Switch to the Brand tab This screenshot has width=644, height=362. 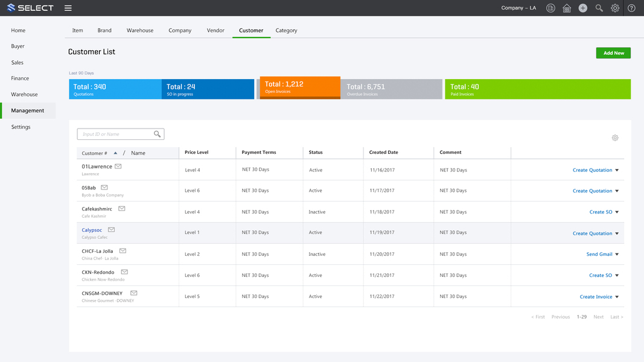[x=104, y=30]
